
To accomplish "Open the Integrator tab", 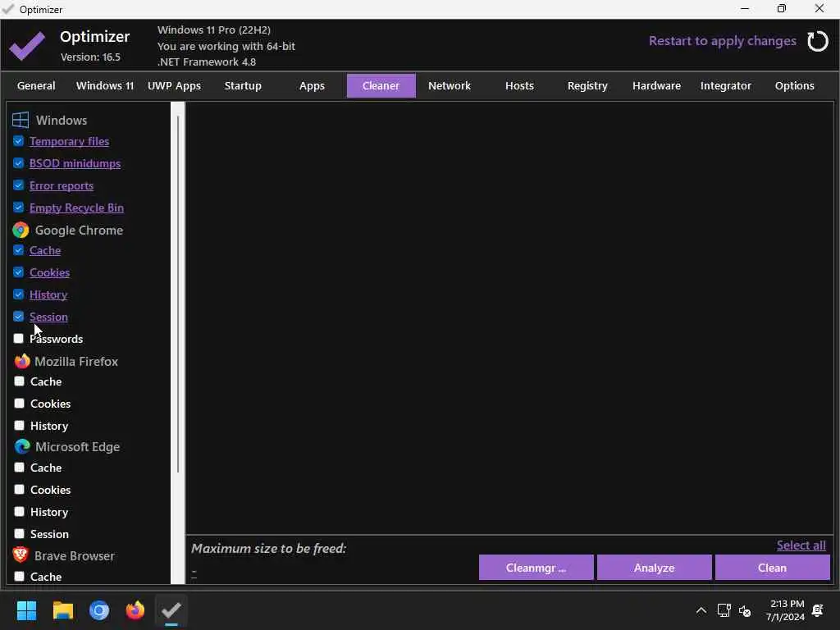I will 726,85.
